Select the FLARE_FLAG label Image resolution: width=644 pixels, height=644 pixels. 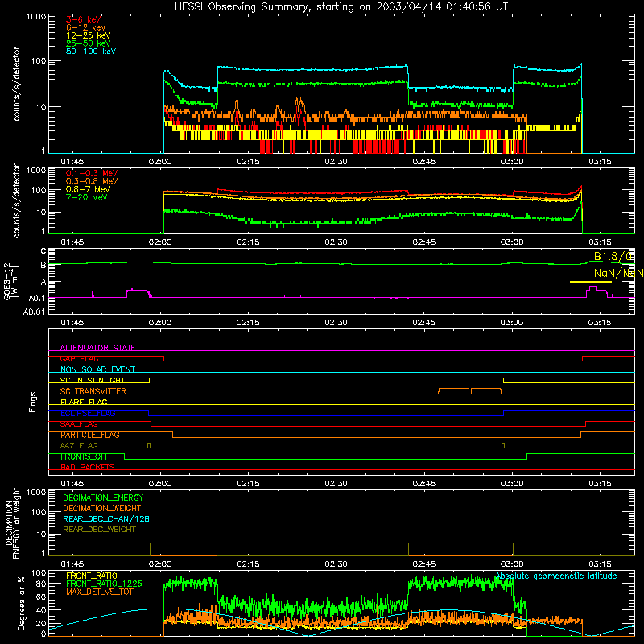point(84,402)
